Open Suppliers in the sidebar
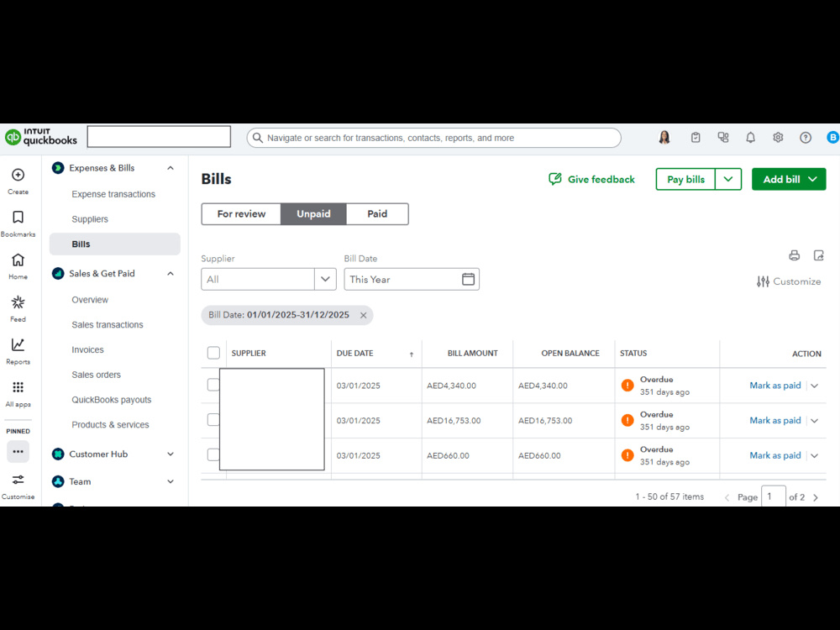The width and height of the screenshot is (840, 630). 90,219
